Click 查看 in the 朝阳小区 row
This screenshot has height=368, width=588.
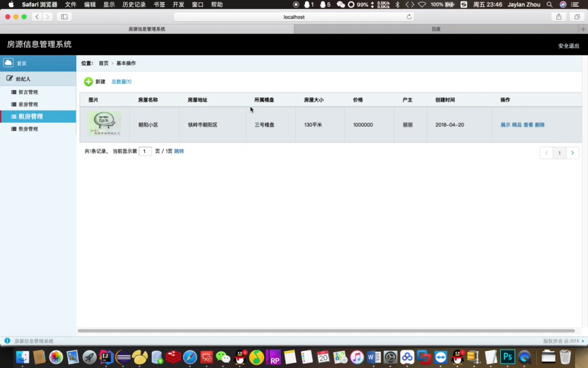528,125
